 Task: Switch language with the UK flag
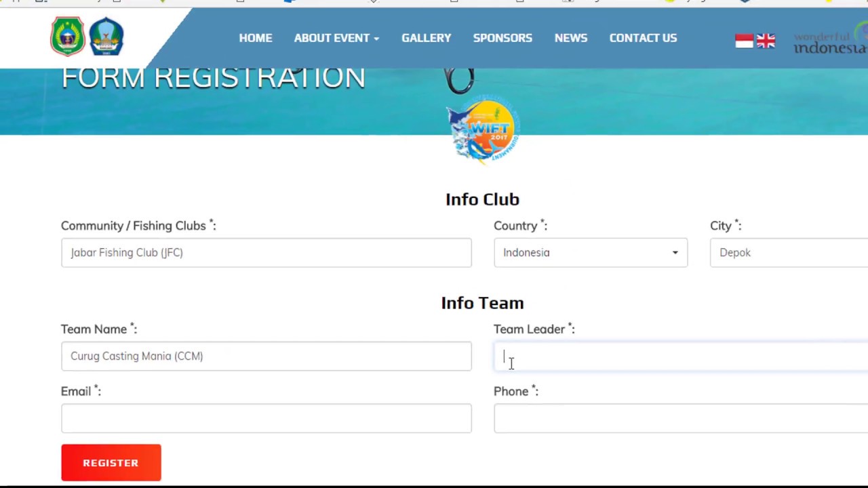tap(766, 41)
